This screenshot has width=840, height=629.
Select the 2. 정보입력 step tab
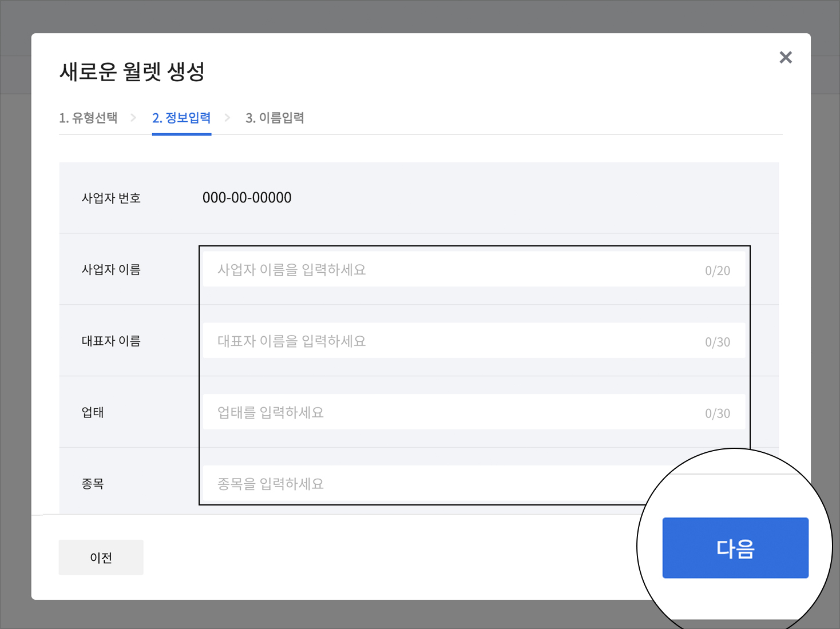click(x=181, y=118)
